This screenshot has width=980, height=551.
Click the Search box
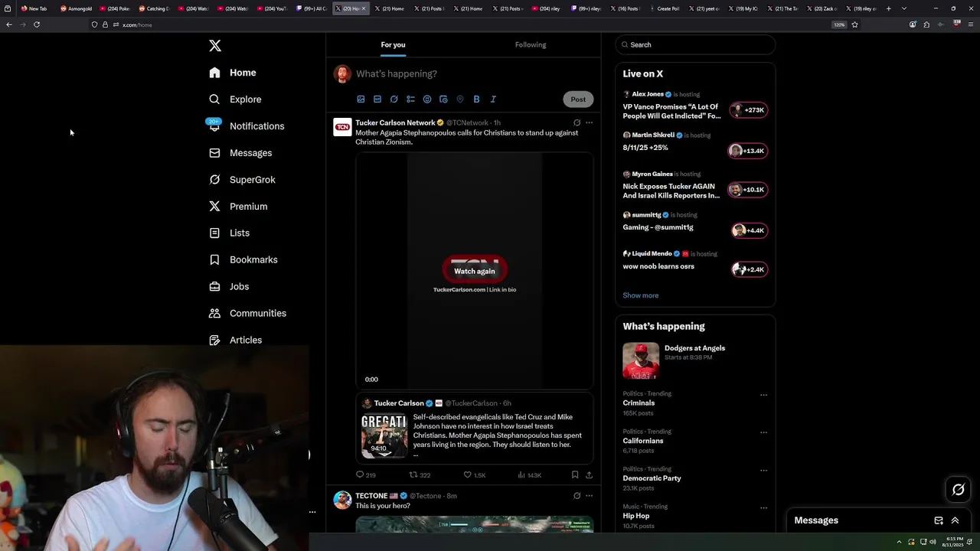[x=695, y=44]
